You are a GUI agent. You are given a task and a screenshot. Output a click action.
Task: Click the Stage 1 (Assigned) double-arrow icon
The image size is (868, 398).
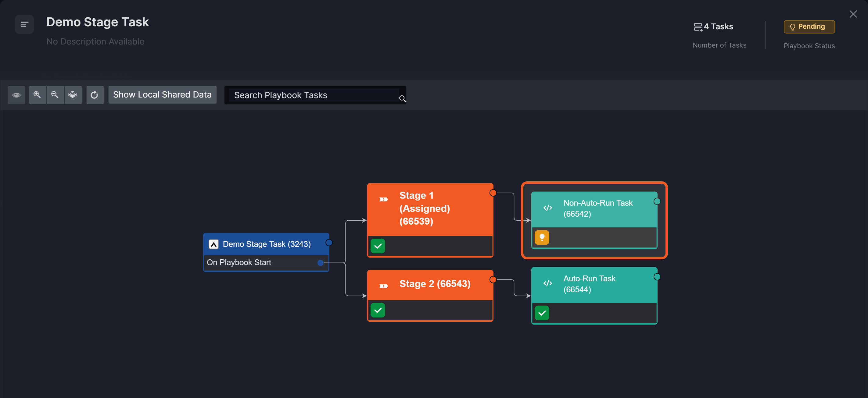tap(383, 199)
